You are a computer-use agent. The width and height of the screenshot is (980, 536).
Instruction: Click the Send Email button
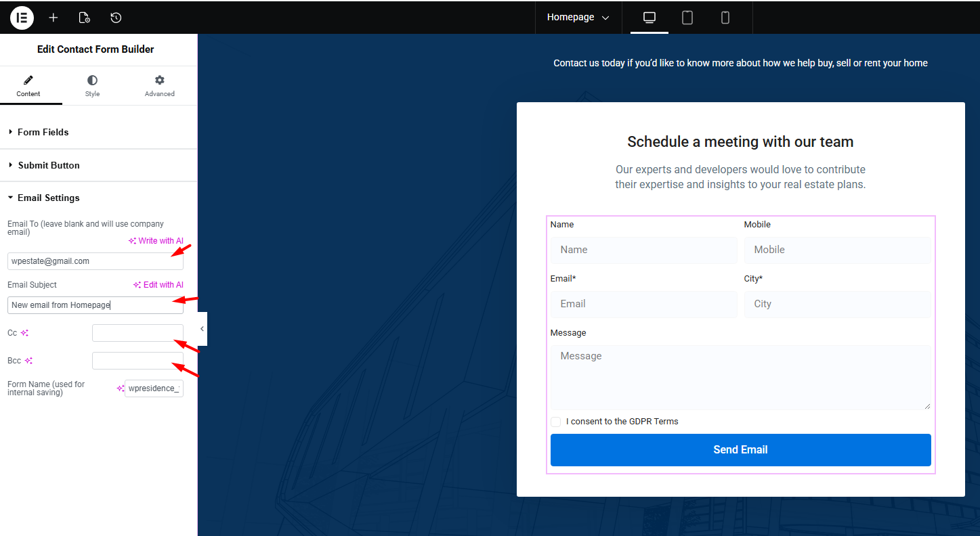(740, 450)
